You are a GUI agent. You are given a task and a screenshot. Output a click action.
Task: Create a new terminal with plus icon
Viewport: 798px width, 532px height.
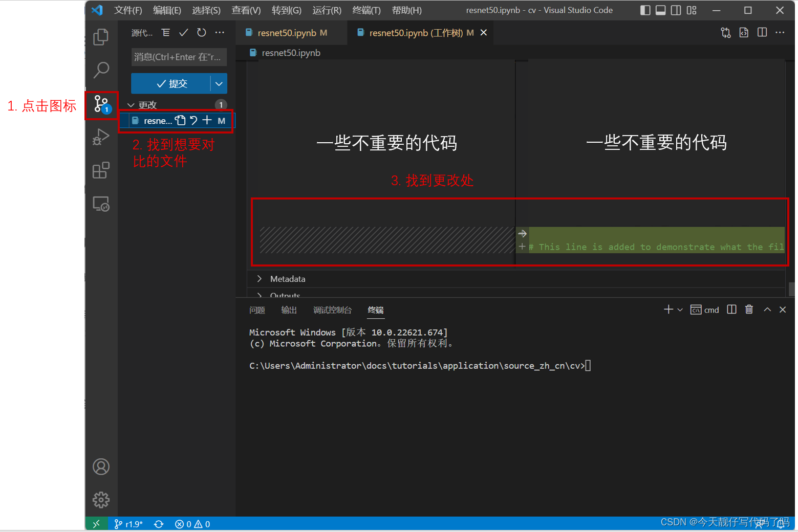click(668, 309)
